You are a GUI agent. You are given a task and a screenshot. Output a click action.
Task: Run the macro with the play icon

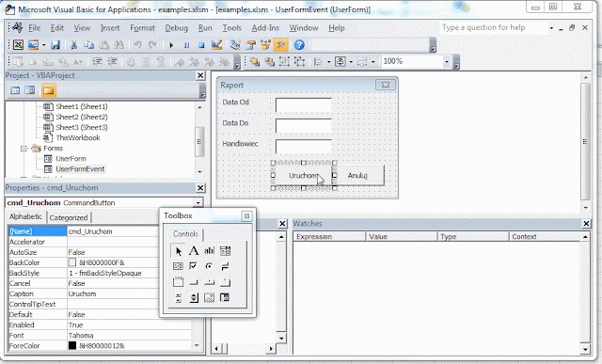(171, 45)
